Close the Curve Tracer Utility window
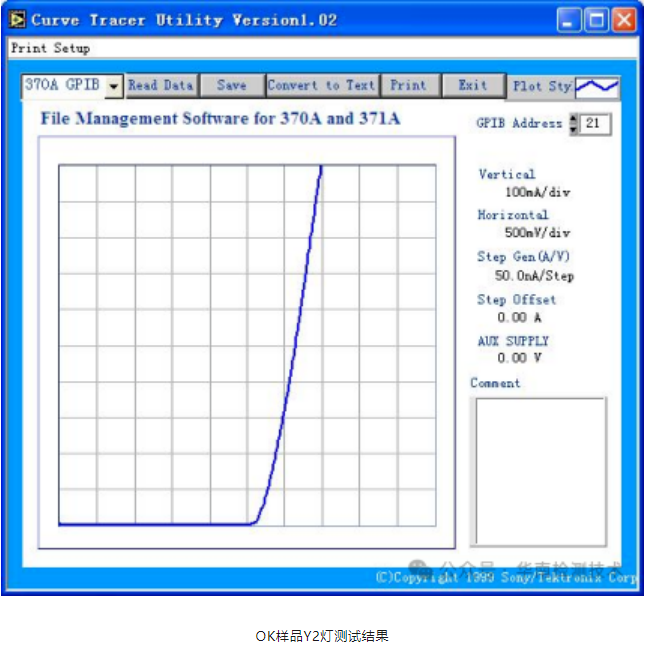This screenshot has width=645, height=648. click(623, 20)
